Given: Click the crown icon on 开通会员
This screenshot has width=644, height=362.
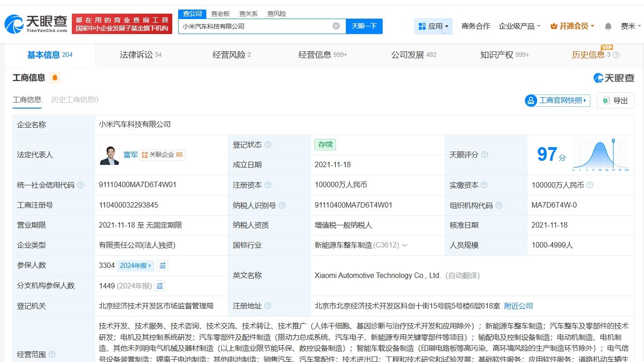Looking at the screenshot, I should [x=553, y=26].
